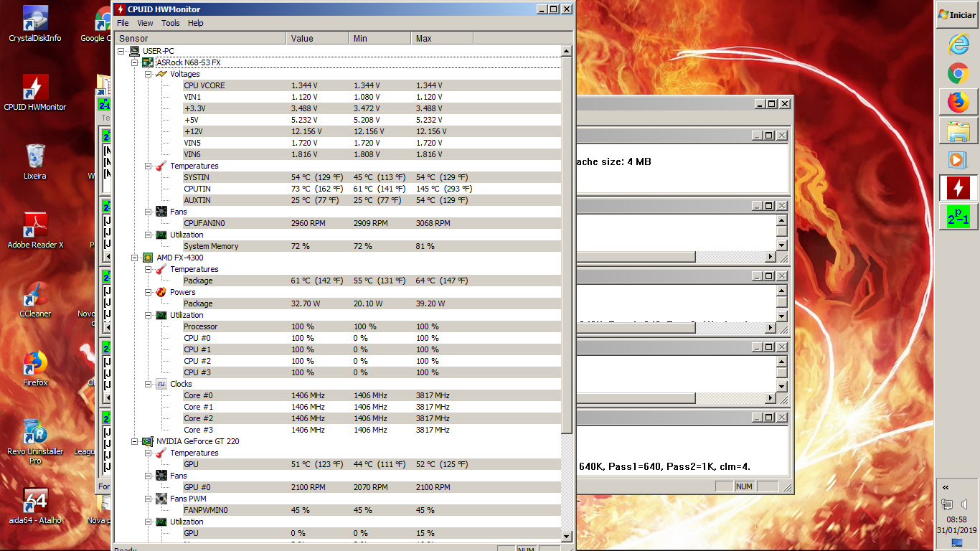This screenshot has height=551, width=980.
Task: Open CPUID HWMonitor desktop shortcut
Action: point(35,93)
